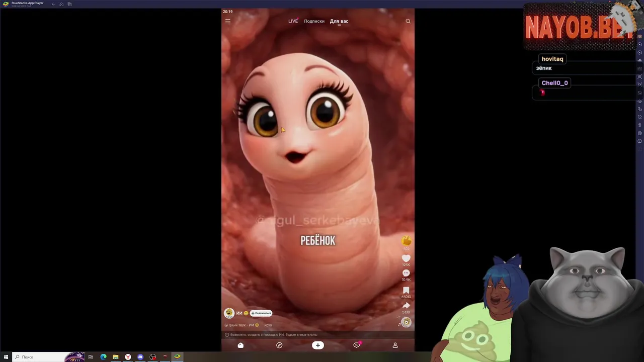
Task: Open the profile tab icon
Action: (x=395, y=345)
